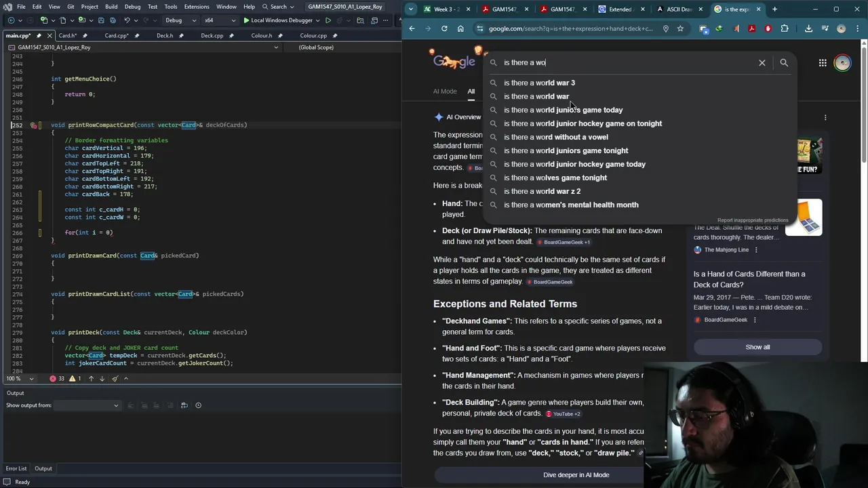This screenshot has width=868, height=488.
Task: Open Visual Studio Search box
Action: click(279, 7)
